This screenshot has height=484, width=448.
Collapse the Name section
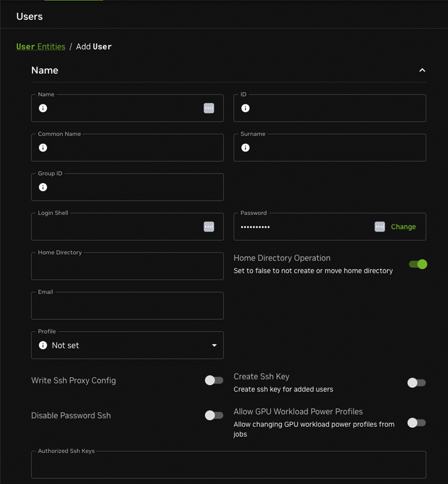(422, 70)
